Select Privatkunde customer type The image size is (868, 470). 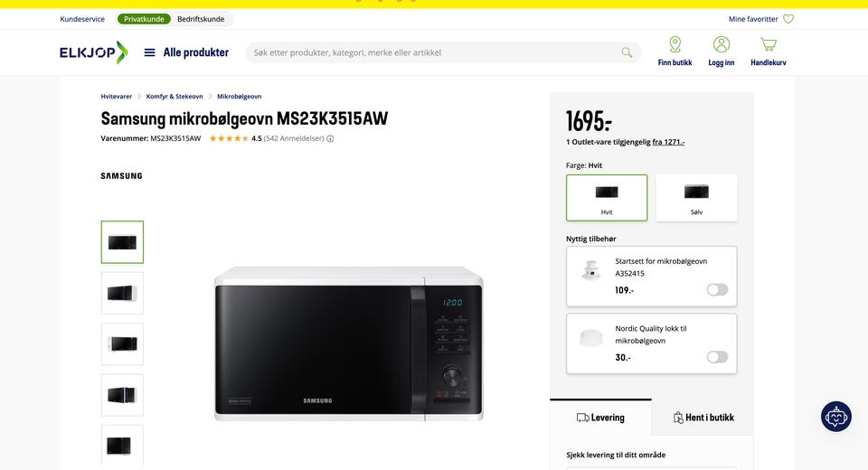coord(144,19)
